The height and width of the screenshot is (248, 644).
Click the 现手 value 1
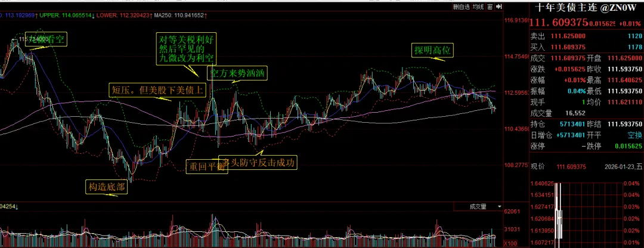584,102
